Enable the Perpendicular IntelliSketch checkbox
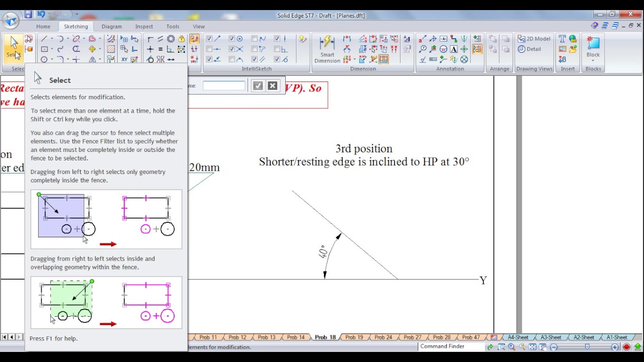This screenshot has height=362, width=644. pyautogui.click(x=277, y=49)
